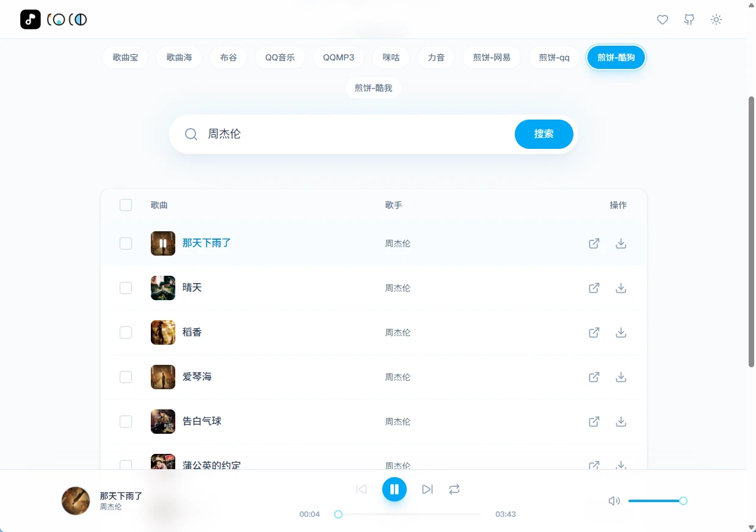Click the 稻香 album cover thumbnail
Image resolution: width=756 pixels, height=532 pixels.
(x=163, y=332)
